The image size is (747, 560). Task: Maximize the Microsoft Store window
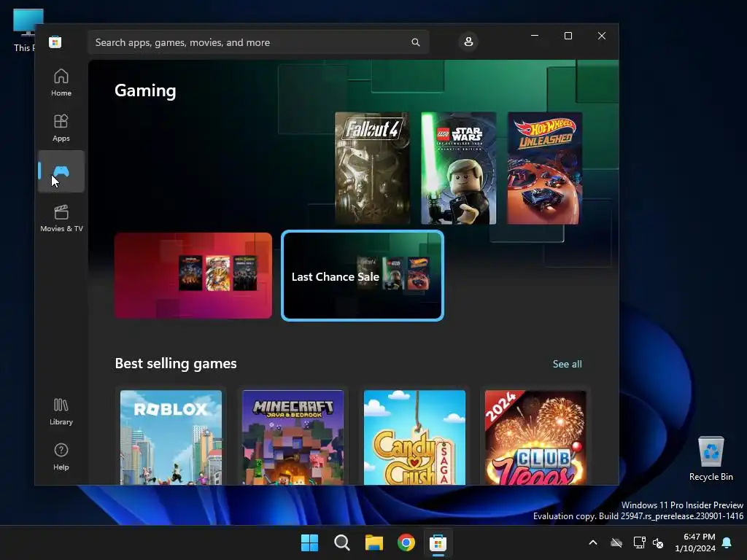(568, 36)
